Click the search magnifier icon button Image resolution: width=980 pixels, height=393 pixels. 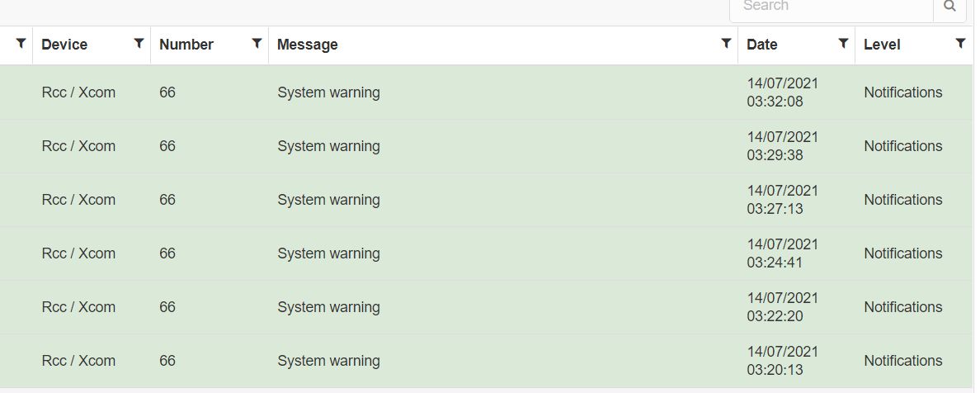tap(949, 7)
